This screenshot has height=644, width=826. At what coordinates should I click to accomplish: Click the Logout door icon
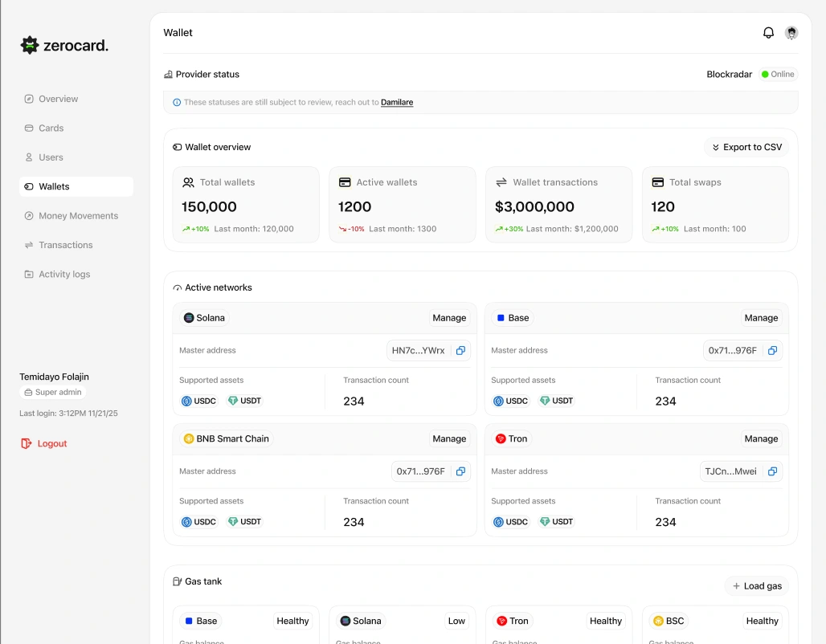pos(26,444)
